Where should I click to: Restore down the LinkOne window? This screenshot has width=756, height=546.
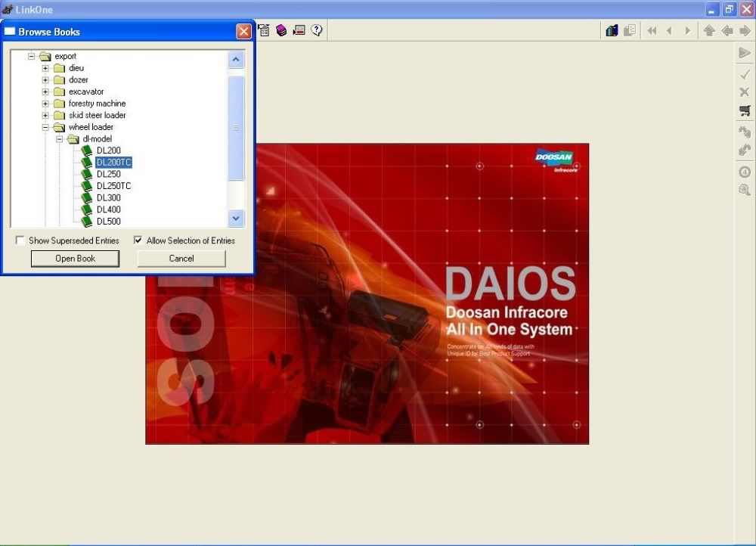click(729, 9)
